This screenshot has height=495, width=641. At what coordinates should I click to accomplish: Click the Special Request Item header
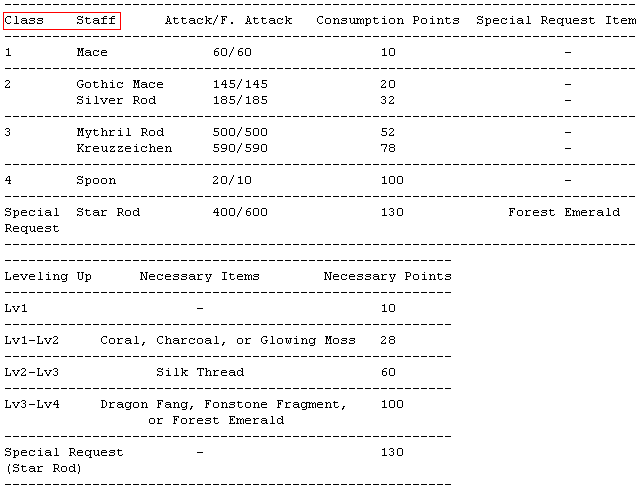[556, 20]
